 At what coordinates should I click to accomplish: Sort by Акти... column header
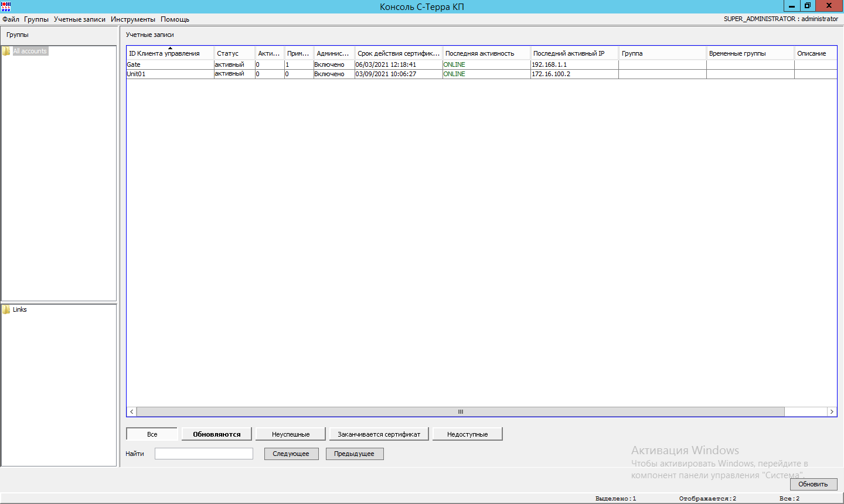pos(270,53)
